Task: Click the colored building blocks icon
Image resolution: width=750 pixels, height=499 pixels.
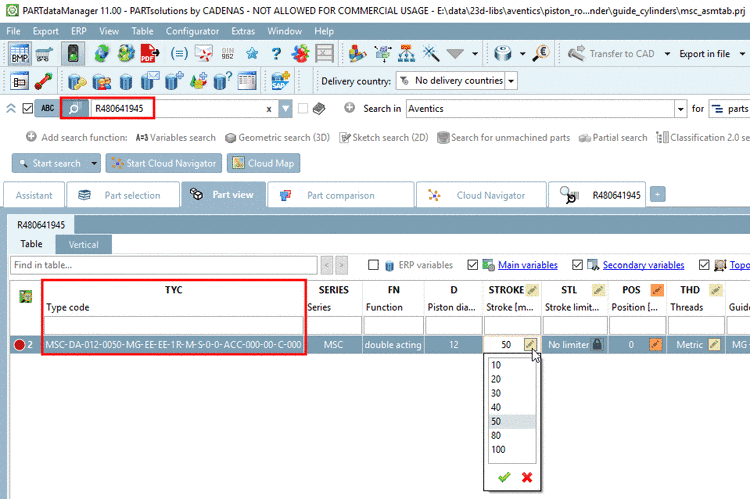Action: coord(357,54)
